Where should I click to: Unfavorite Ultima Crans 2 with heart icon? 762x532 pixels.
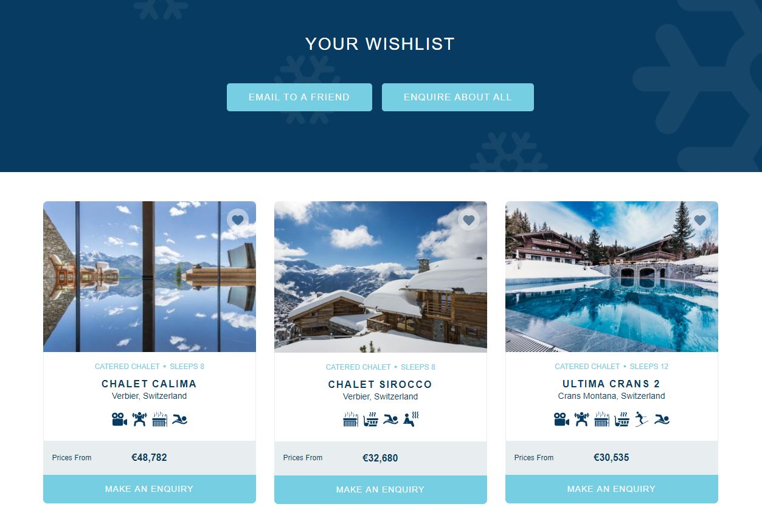tap(700, 219)
